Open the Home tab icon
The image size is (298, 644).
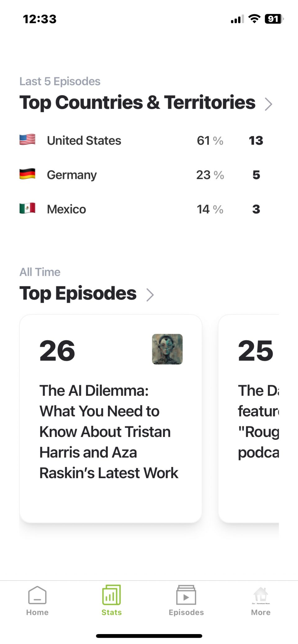tap(37, 595)
